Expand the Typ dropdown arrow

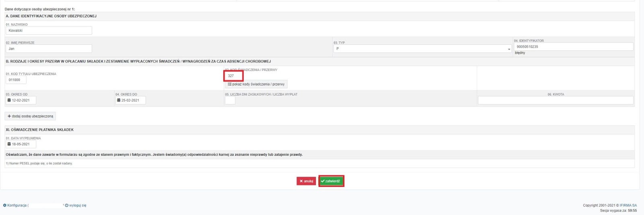tap(509, 49)
